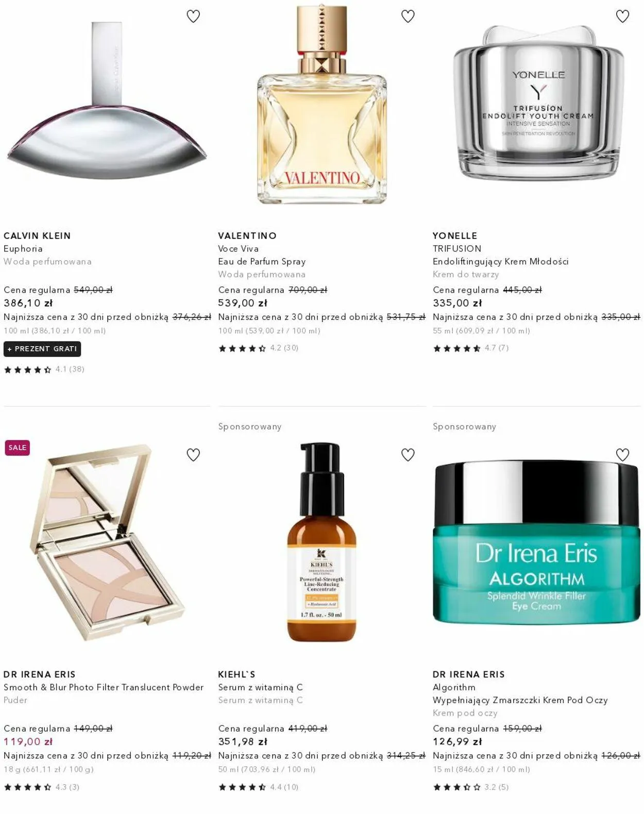Open Dr Irena Eris eye cream image
Screen dimensions: 644x814
point(536,542)
